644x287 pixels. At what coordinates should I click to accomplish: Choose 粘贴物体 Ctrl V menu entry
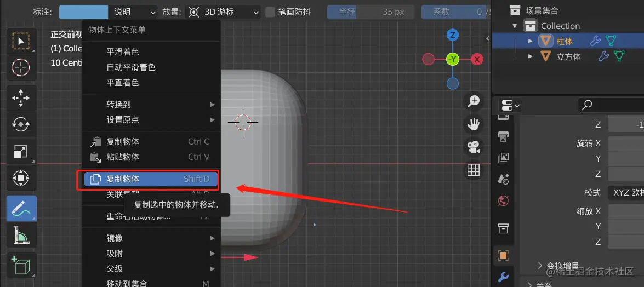click(151, 157)
